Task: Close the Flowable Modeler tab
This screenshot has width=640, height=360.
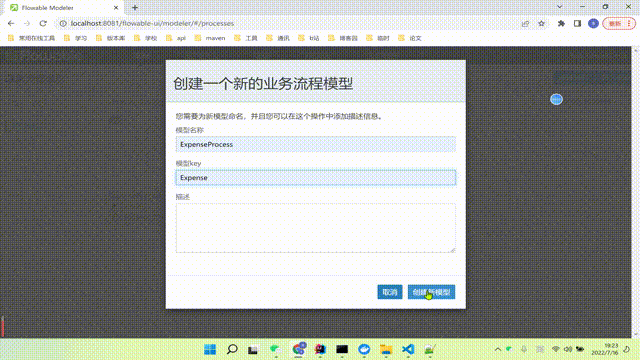Action: click(116, 7)
